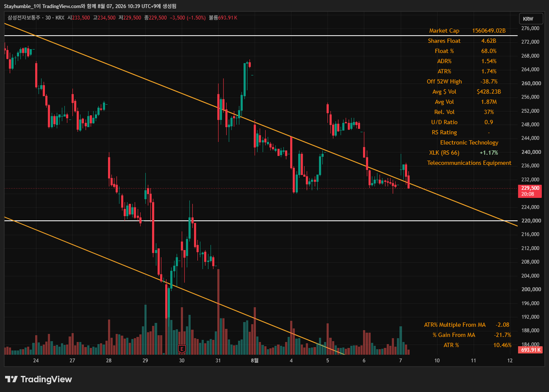Viewport: 549px width, 392px height.
Task: Click the 12 date axis label
Action: click(x=510, y=360)
